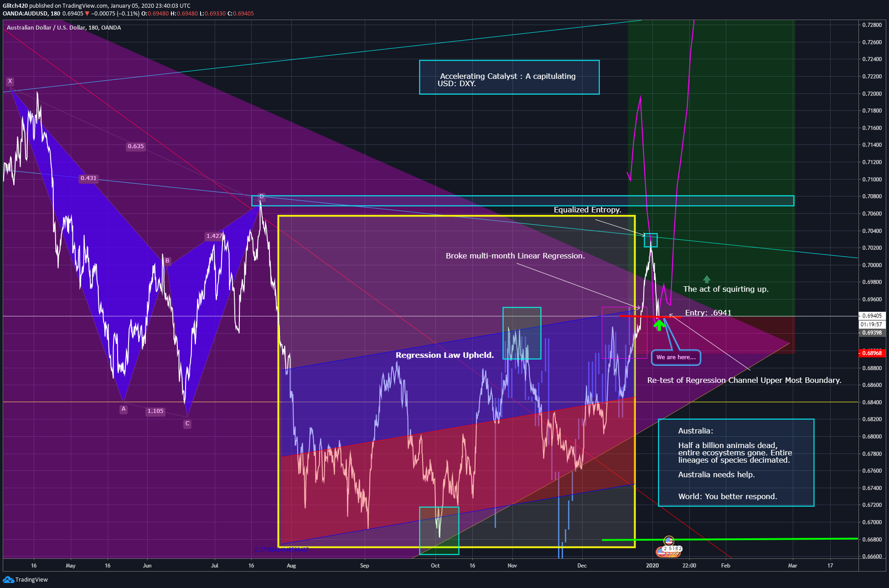Click the red down triangle price change indicator

[x=87, y=14]
